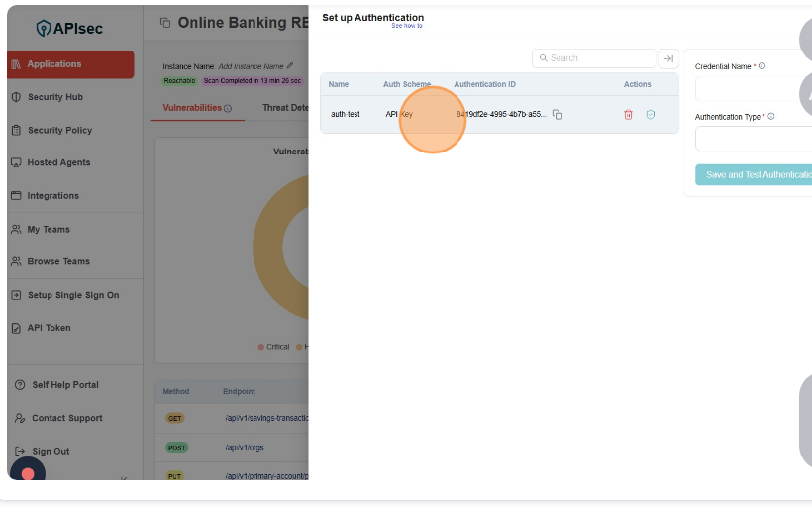This screenshot has width=812, height=507.
Task: Click the red delete icon for auth-test
Action: 628,115
